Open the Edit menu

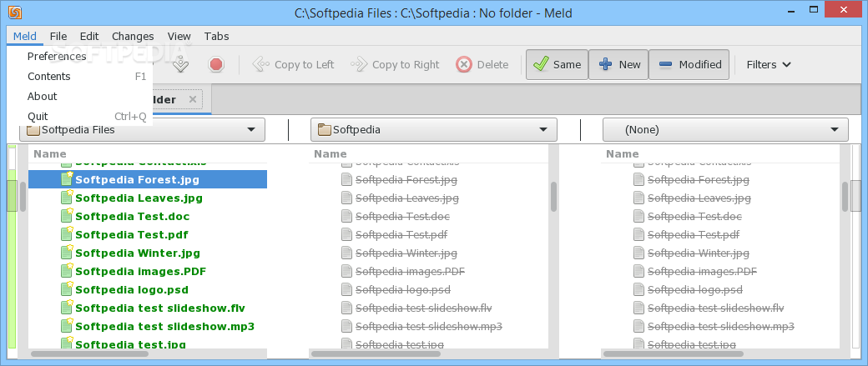tap(89, 37)
